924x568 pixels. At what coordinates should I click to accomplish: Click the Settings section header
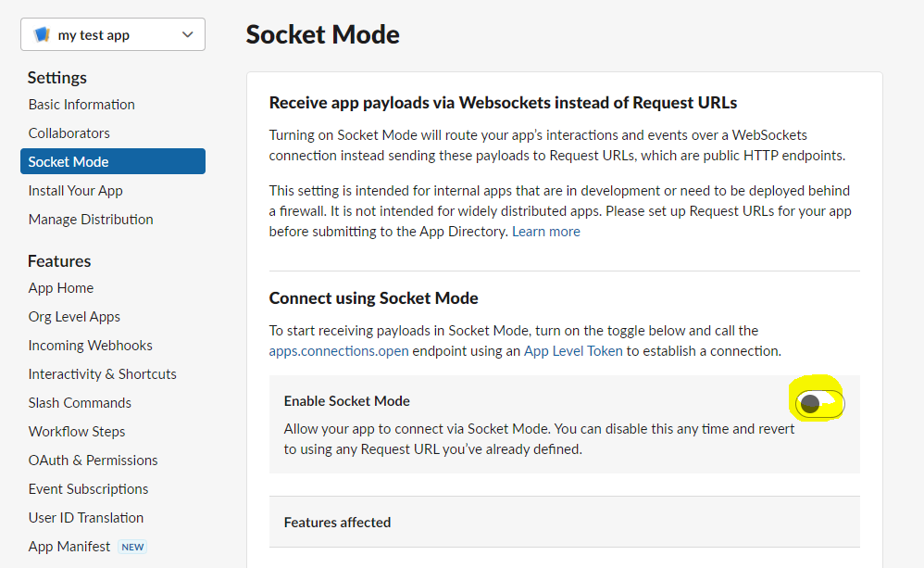coord(57,78)
